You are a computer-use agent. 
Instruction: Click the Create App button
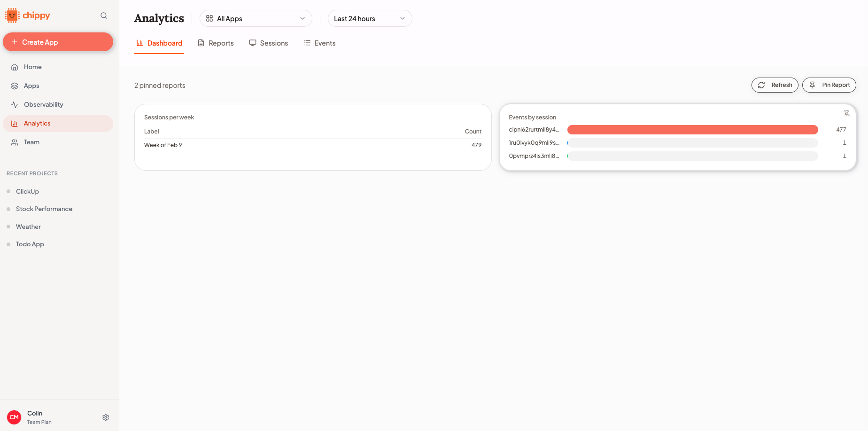(58, 42)
